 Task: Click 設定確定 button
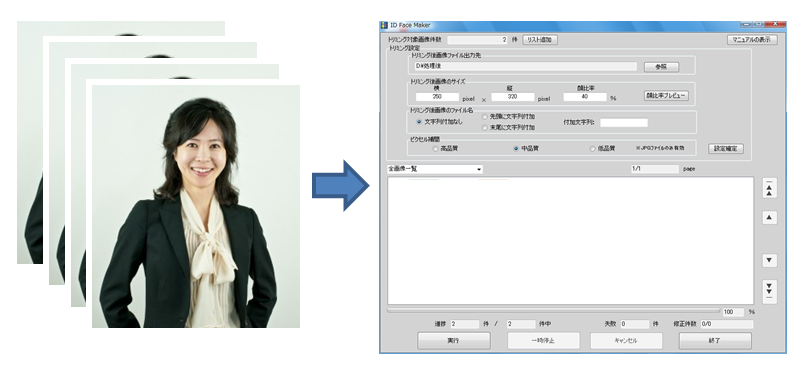point(726,149)
